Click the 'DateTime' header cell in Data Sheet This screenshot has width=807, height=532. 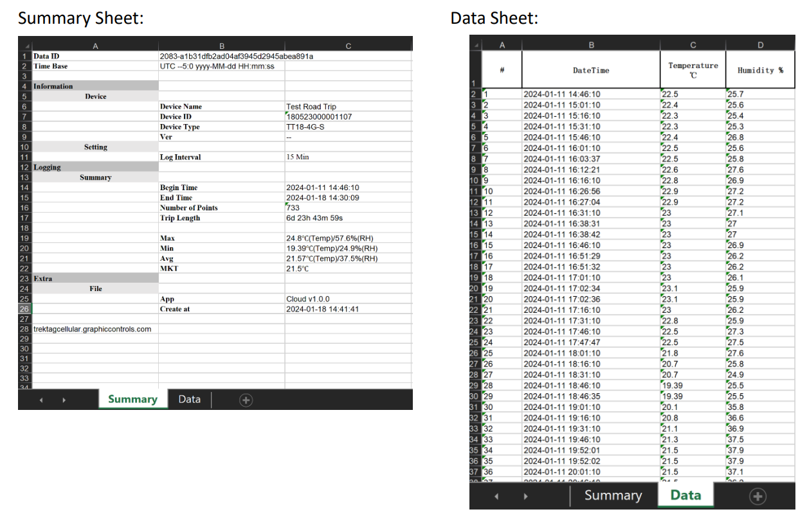[x=591, y=70]
